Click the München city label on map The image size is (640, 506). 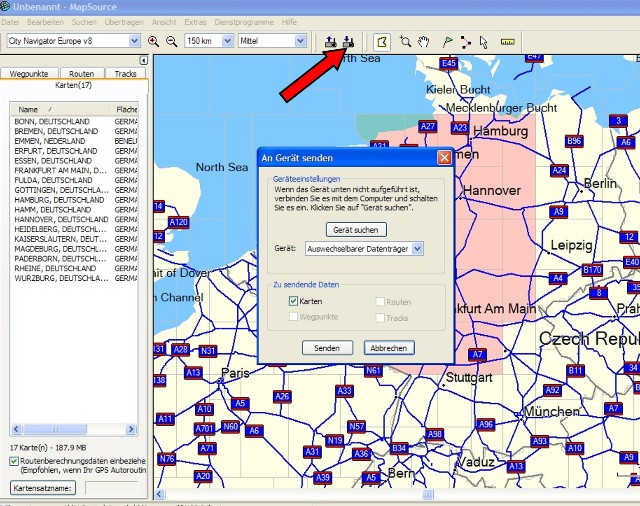click(x=551, y=411)
